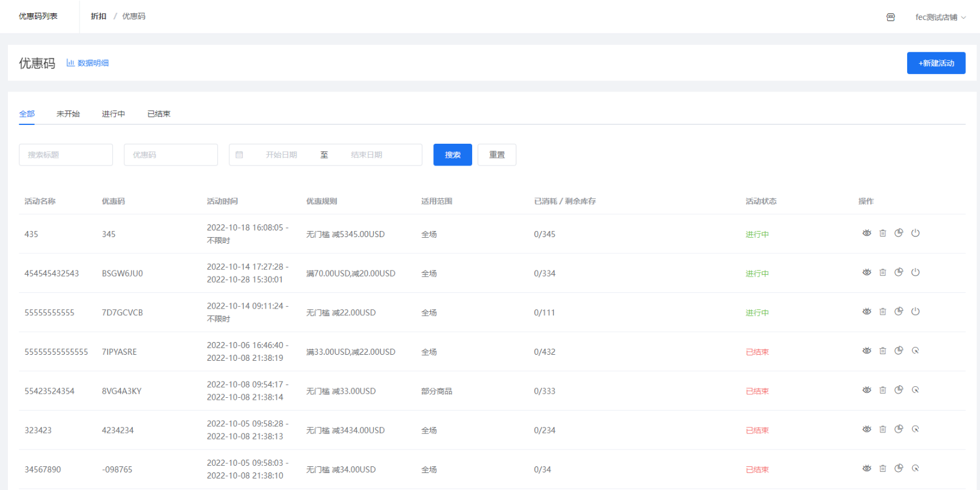The height and width of the screenshot is (490, 980).
Task: Click 满70.00USD,减20.00USD rule text
Action: pos(351,274)
